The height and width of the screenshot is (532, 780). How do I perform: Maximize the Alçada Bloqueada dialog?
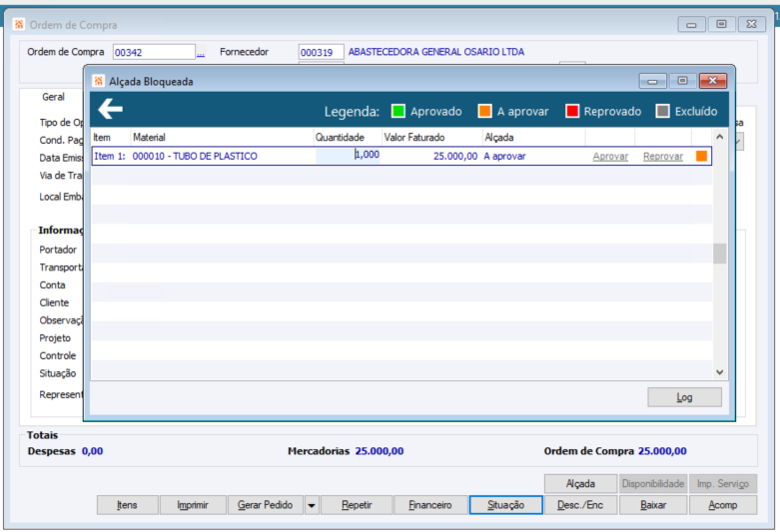pyautogui.click(x=682, y=81)
